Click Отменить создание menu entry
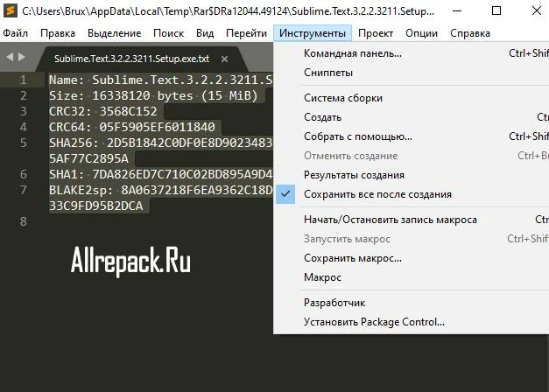Image resolution: width=549 pixels, height=392 pixels. (412, 156)
